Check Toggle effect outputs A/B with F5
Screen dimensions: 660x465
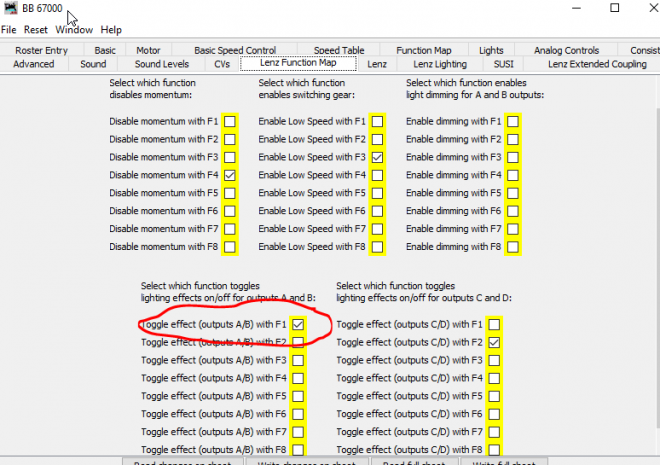tap(298, 396)
